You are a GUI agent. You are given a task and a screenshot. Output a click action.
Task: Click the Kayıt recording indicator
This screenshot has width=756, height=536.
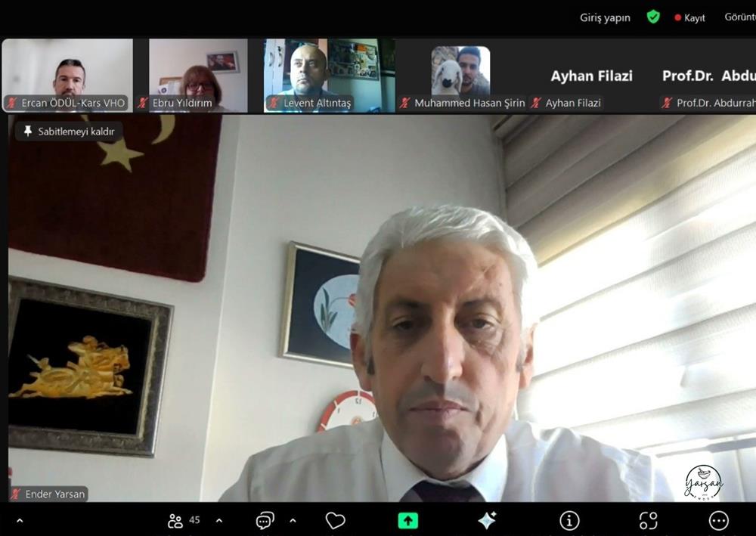[689, 17]
